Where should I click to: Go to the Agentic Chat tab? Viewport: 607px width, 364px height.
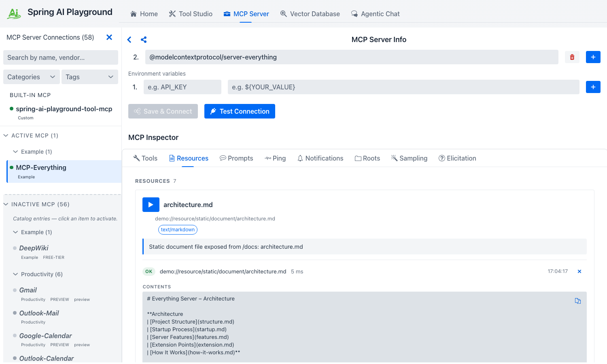tap(375, 14)
